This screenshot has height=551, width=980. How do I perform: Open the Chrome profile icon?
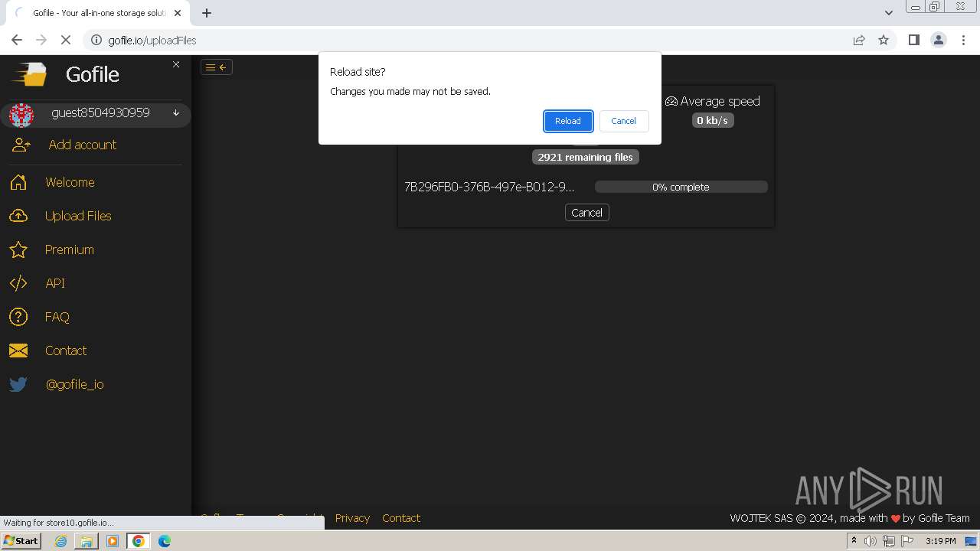point(939,41)
